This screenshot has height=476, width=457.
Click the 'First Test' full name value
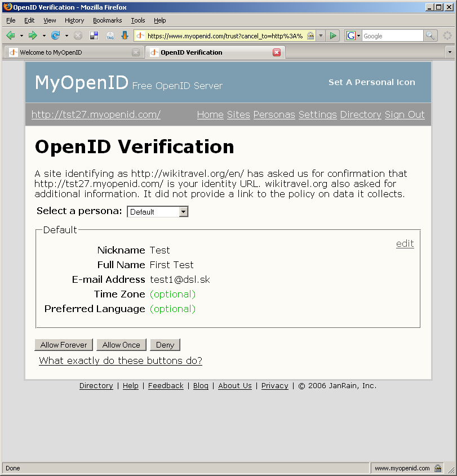pos(171,265)
